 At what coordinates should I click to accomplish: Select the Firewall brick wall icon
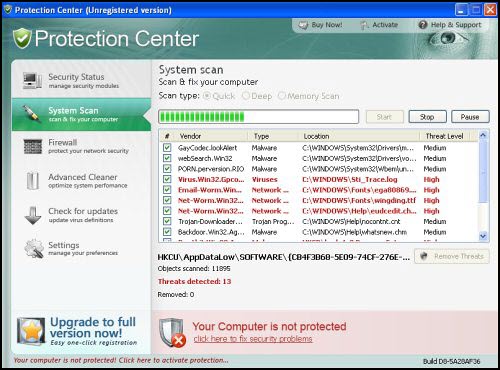click(x=33, y=146)
